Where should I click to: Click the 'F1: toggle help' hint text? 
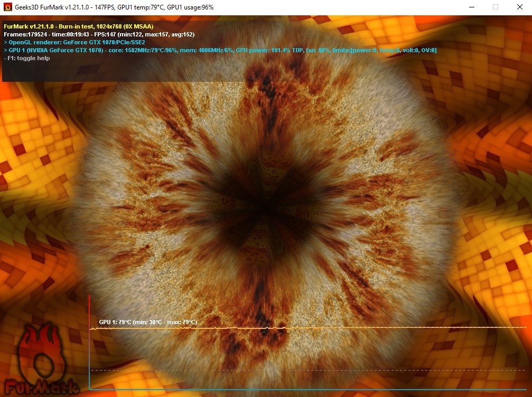(x=27, y=58)
